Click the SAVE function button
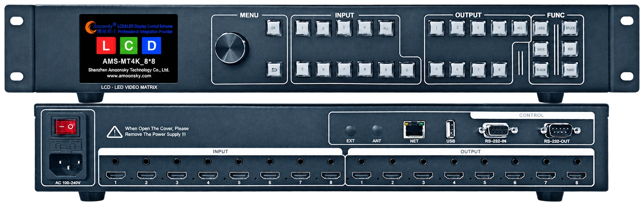 541,49
